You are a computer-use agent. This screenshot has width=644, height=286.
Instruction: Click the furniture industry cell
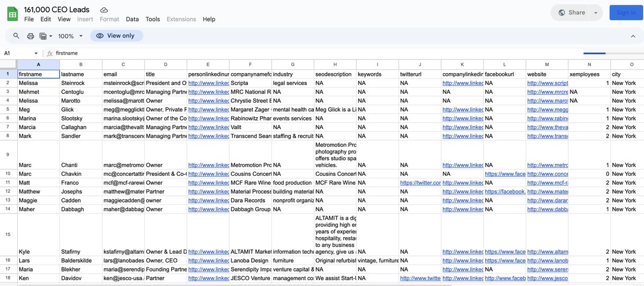pos(293,260)
